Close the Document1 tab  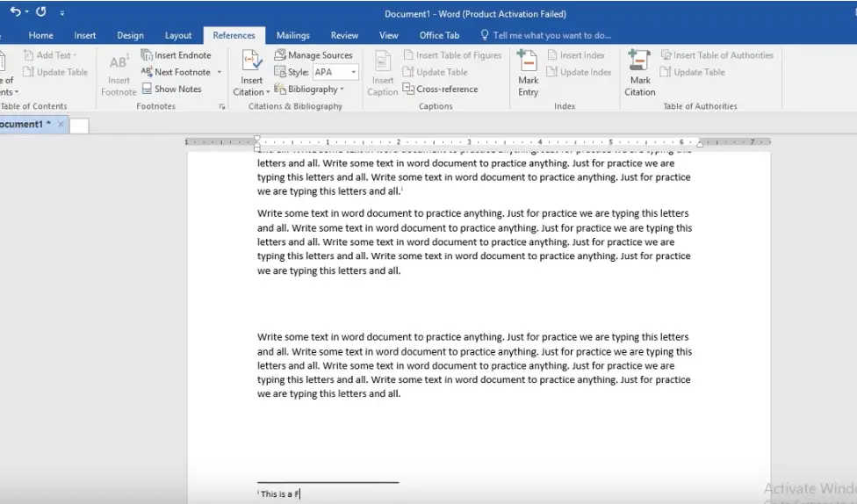point(61,124)
